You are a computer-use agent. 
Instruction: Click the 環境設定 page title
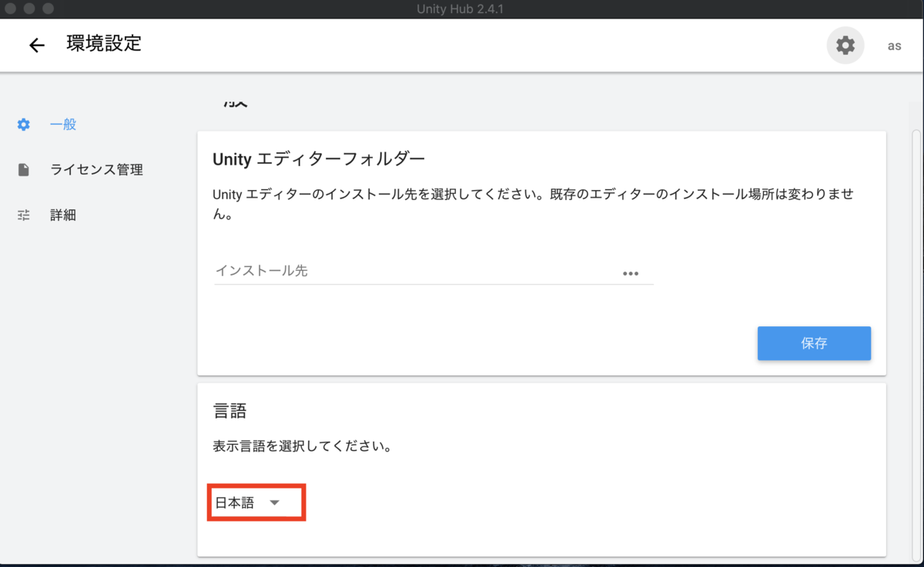pos(104,44)
